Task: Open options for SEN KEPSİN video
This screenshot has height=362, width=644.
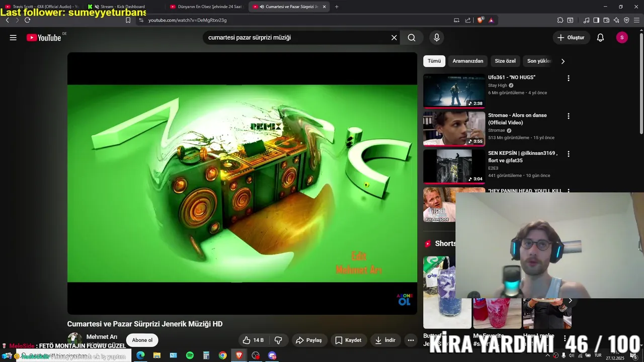Action: (x=569, y=154)
